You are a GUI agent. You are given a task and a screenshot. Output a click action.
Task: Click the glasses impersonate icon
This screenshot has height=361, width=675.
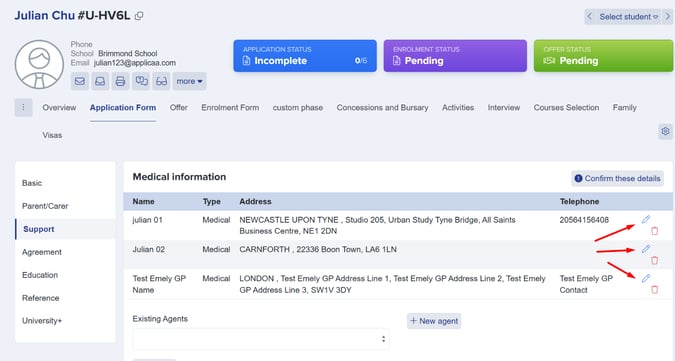click(161, 81)
